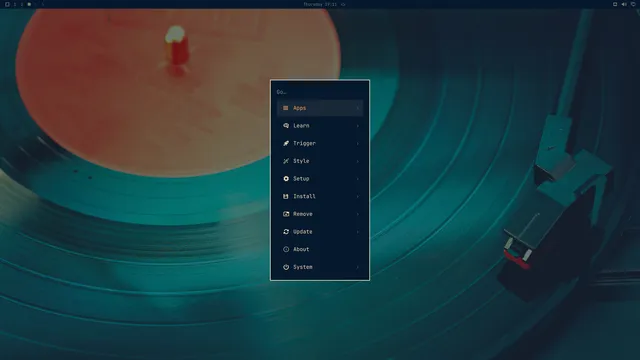Click the Trigger rocket icon
The height and width of the screenshot is (360, 640).
point(286,143)
